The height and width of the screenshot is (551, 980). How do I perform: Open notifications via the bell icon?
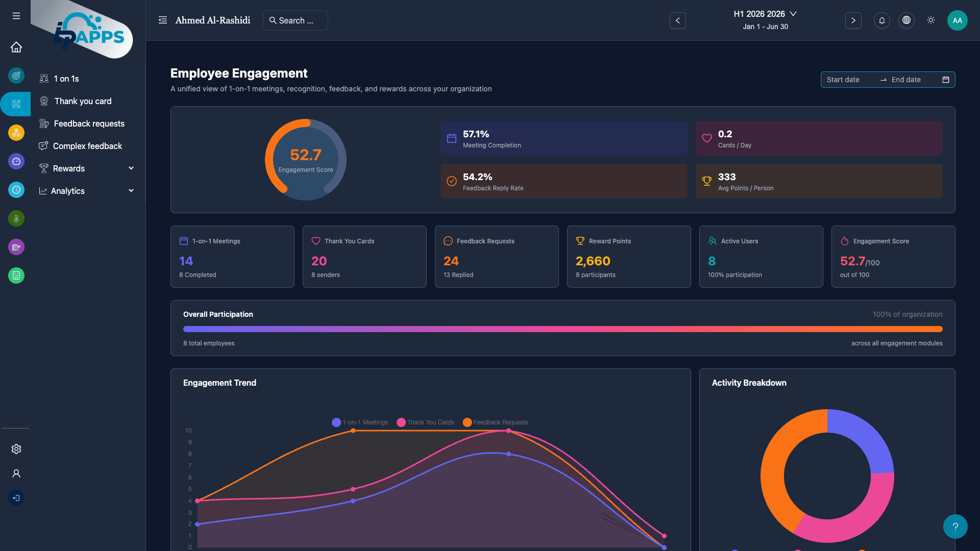pos(881,20)
